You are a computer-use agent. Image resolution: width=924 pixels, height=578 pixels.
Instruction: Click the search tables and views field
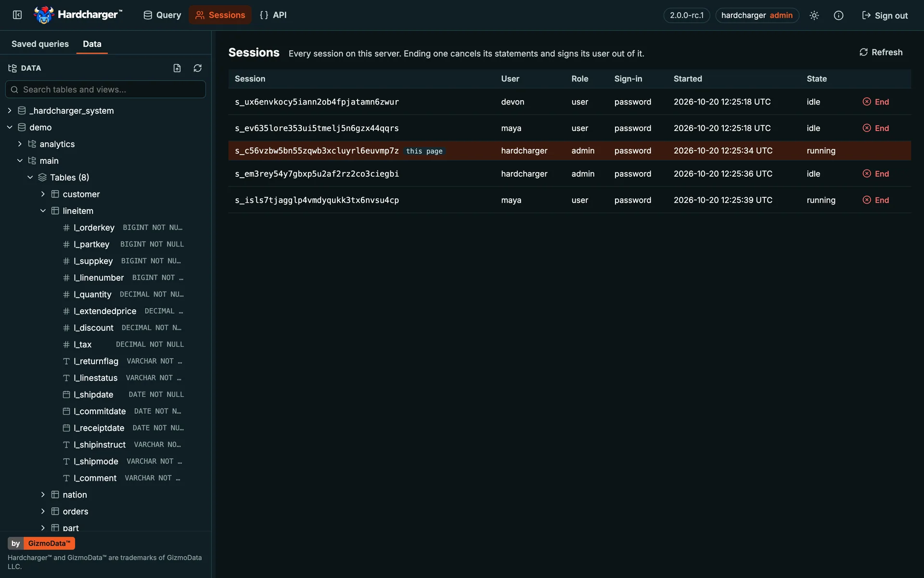click(105, 90)
